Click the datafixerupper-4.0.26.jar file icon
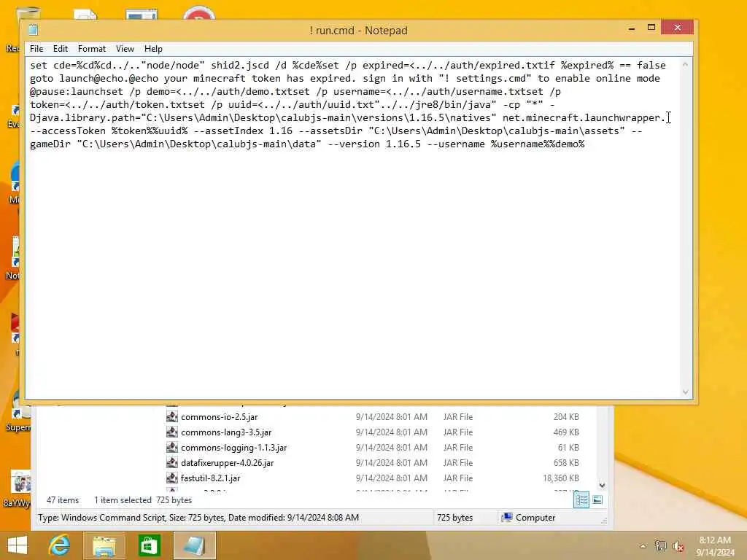 point(172,462)
